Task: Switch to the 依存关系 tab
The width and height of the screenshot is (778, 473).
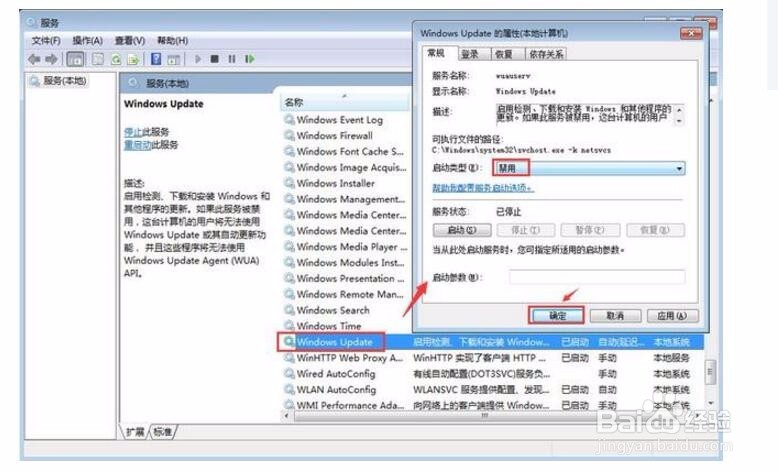Action: 546,54
